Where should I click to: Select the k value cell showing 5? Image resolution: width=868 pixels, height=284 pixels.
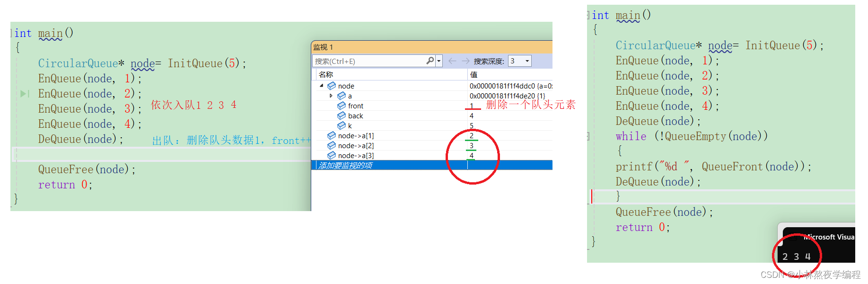[472, 125]
